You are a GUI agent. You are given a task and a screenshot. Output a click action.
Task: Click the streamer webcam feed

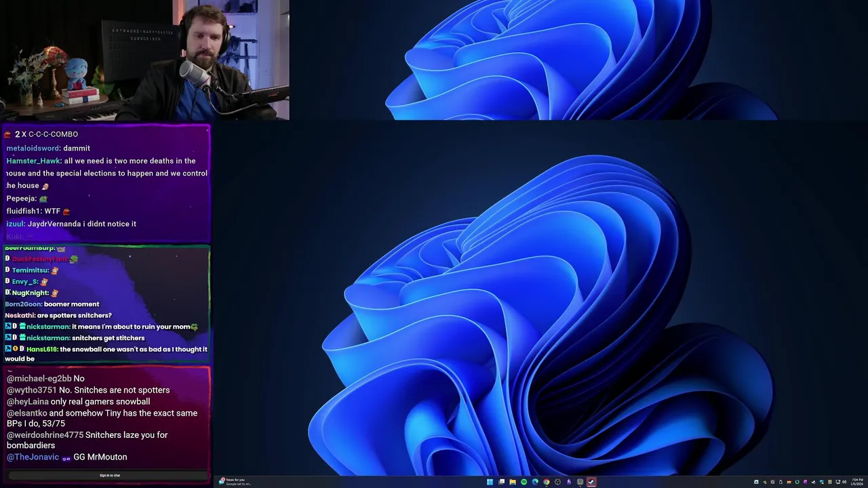(x=144, y=60)
